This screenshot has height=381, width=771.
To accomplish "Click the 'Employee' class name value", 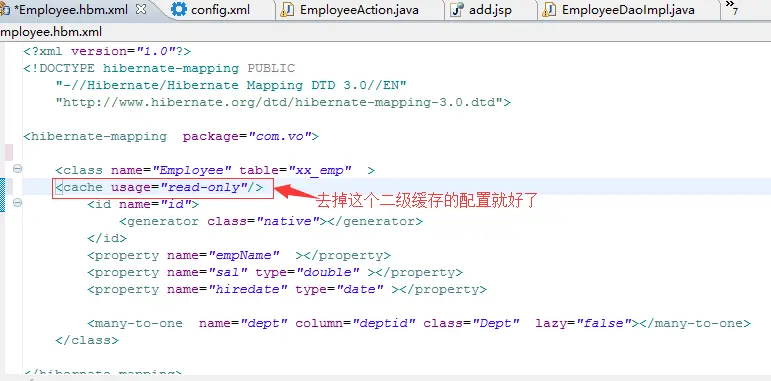I will click(x=191, y=170).
